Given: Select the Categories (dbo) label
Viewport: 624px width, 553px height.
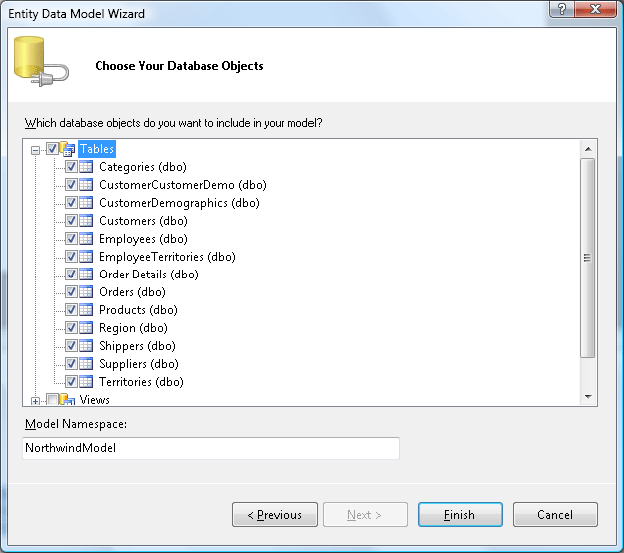Looking at the screenshot, I should pyautogui.click(x=143, y=167).
